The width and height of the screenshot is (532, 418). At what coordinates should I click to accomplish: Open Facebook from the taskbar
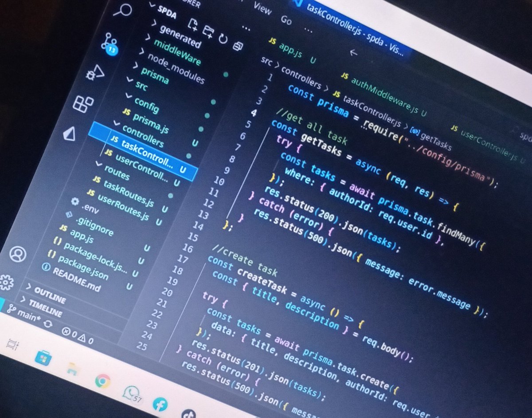tap(160, 404)
